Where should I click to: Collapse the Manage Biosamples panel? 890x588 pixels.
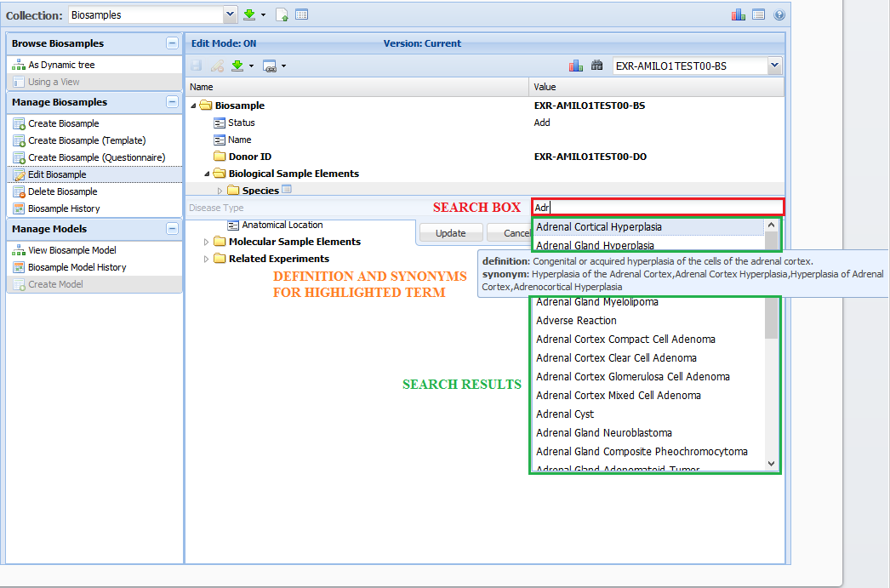pyautogui.click(x=172, y=102)
